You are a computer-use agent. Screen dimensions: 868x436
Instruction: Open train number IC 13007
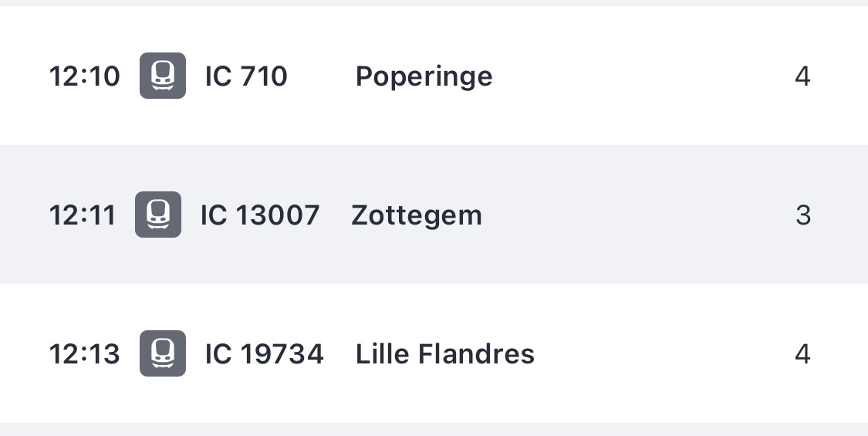point(260,215)
